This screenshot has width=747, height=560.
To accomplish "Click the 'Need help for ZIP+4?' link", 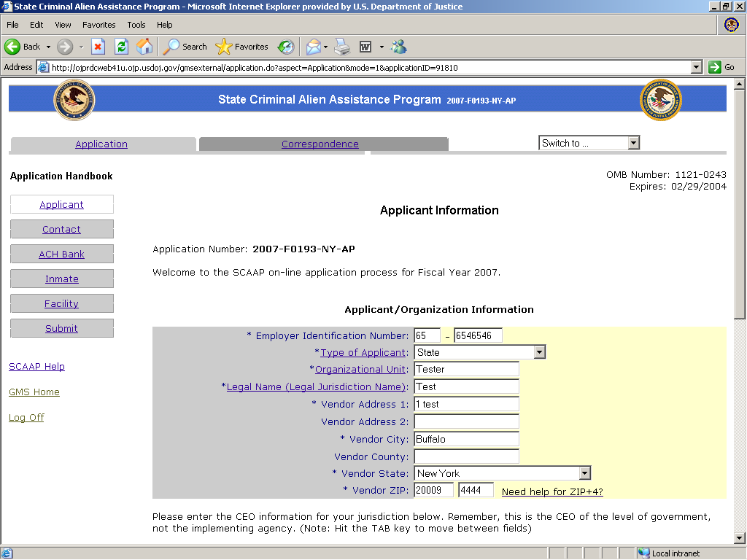I will (x=552, y=492).
